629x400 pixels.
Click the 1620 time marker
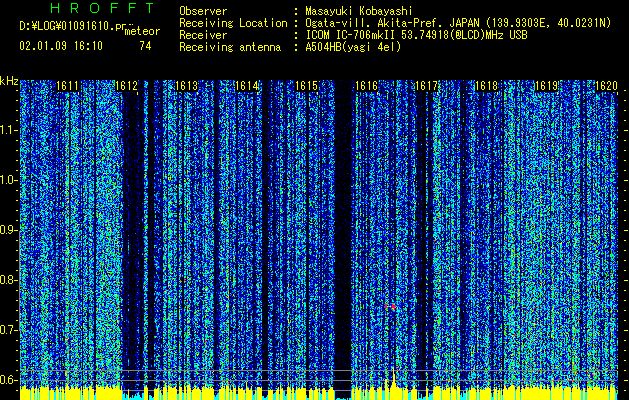pyautogui.click(x=606, y=86)
